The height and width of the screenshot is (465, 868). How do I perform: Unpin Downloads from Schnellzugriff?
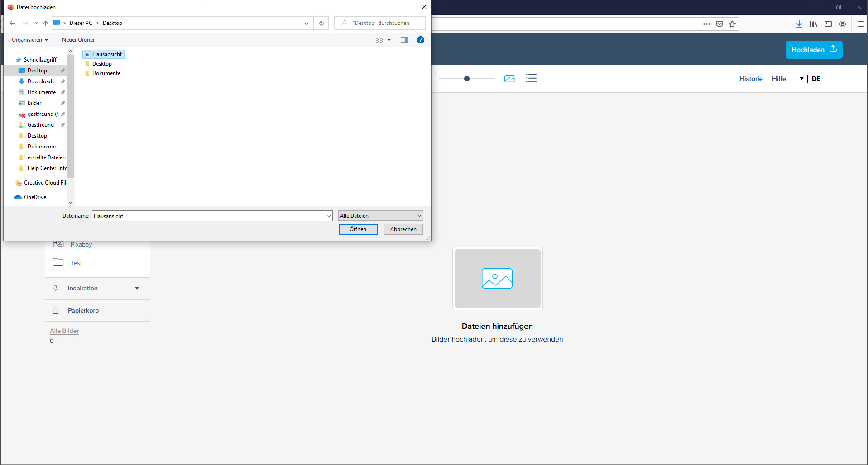click(63, 81)
